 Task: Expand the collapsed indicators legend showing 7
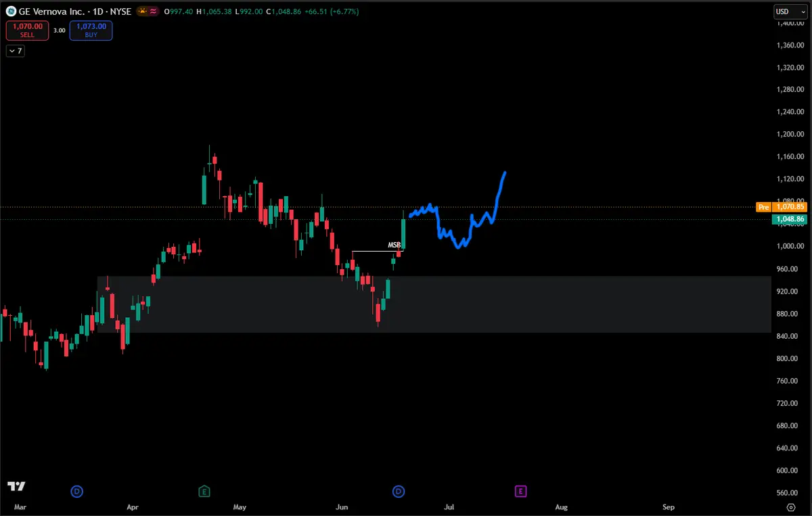coord(15,51)
